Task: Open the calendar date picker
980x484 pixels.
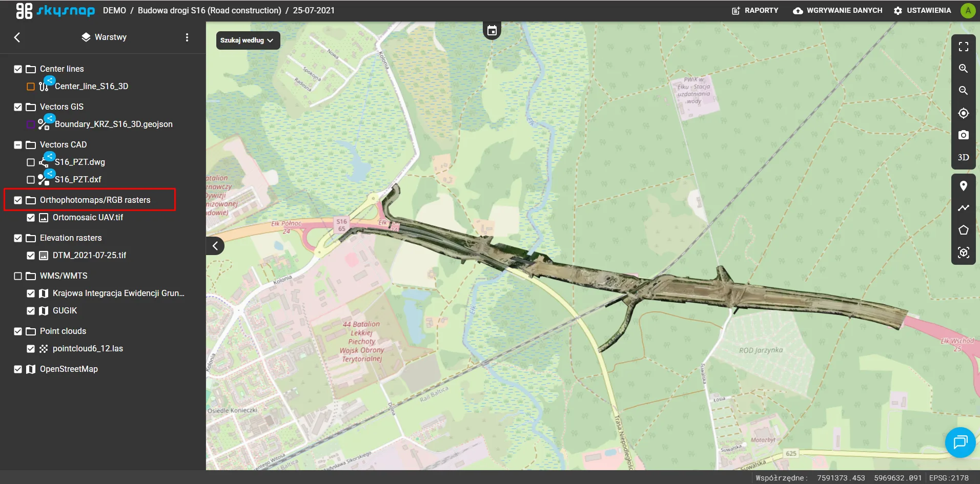Action: 492,31
